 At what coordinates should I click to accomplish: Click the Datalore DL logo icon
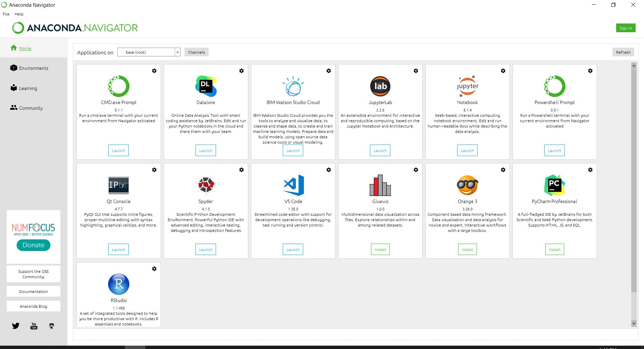(x=206, y=86)
